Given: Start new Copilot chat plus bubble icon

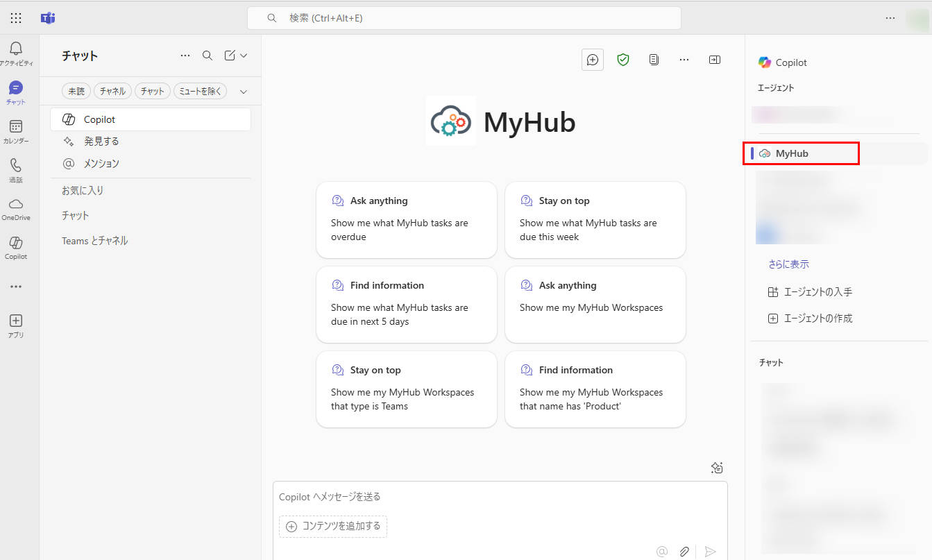Looking at the screenshot, I should coord(593,60).
